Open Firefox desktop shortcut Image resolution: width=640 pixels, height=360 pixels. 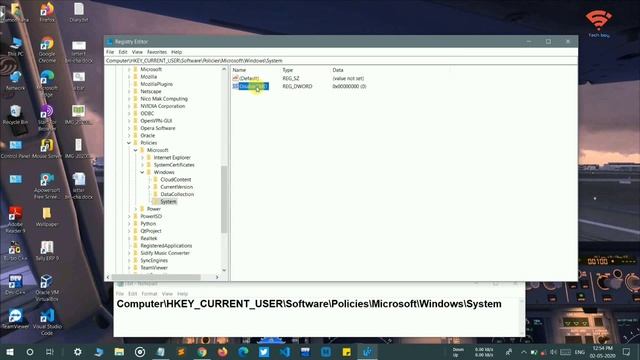click(x=47, y=12)
